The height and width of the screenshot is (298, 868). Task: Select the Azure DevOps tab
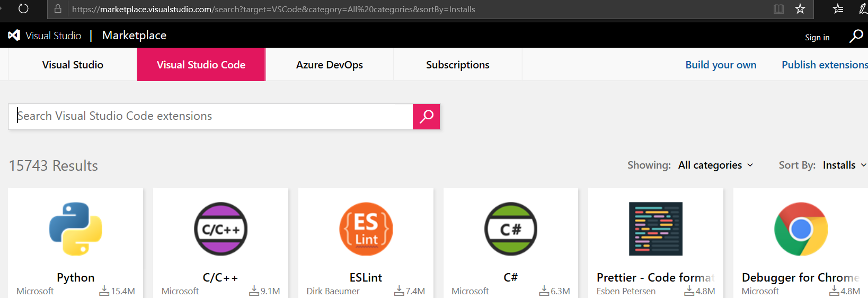(329, 65)
